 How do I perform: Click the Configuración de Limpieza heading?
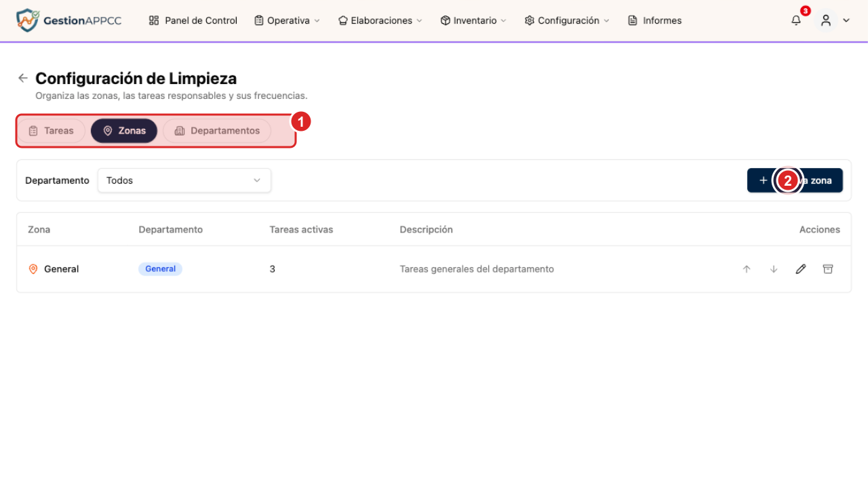(136, 79)
